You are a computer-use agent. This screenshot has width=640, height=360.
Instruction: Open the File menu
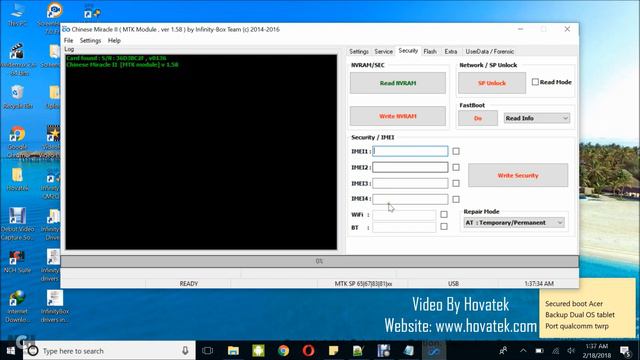click(68, 40)
